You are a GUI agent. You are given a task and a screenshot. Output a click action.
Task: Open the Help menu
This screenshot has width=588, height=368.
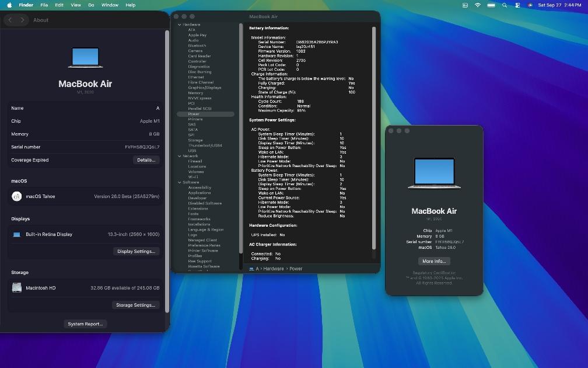coord(131,5)
